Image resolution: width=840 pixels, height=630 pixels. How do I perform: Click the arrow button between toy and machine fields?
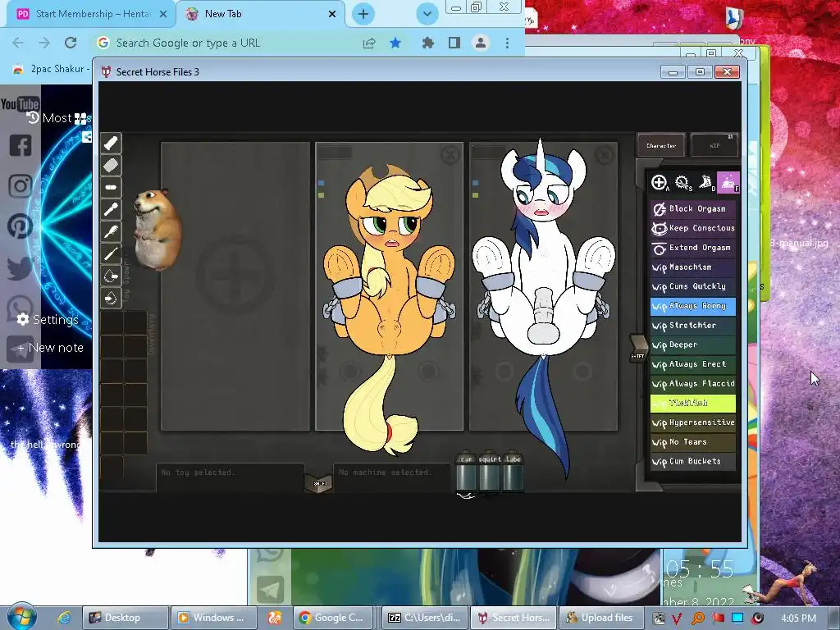click(319, 483)
